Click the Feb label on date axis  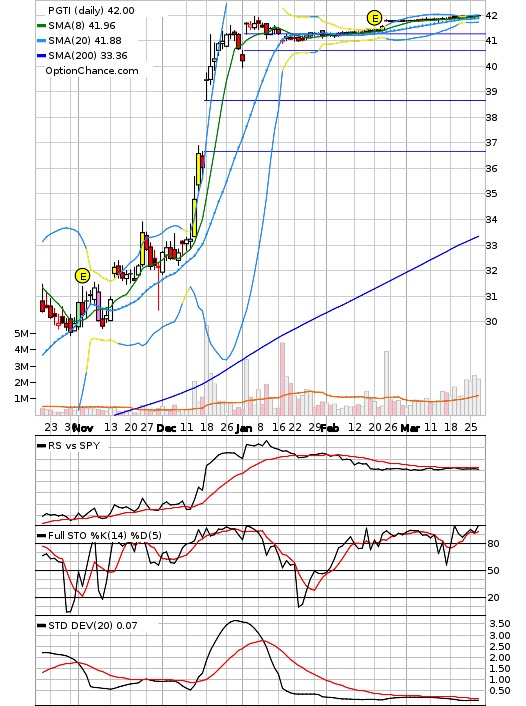pos(329,428)
